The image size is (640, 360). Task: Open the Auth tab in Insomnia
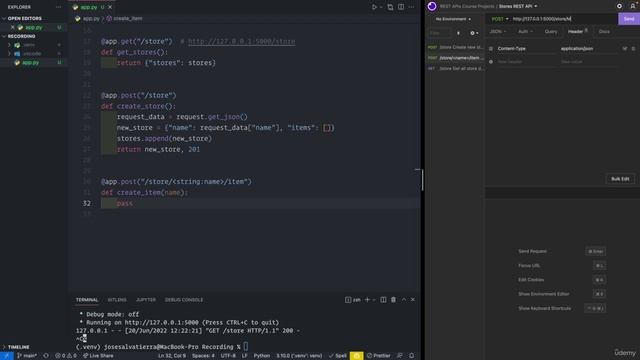click(x=525, y=32)
